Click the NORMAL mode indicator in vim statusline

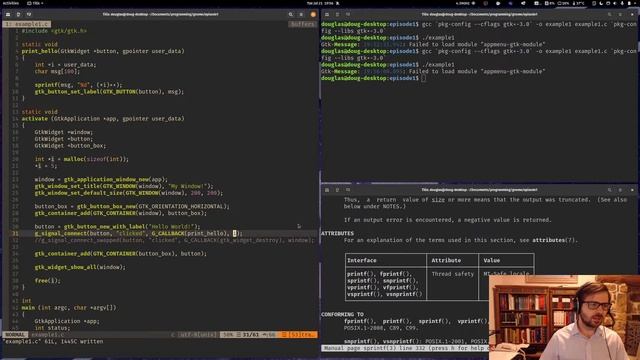pos(15,335)
